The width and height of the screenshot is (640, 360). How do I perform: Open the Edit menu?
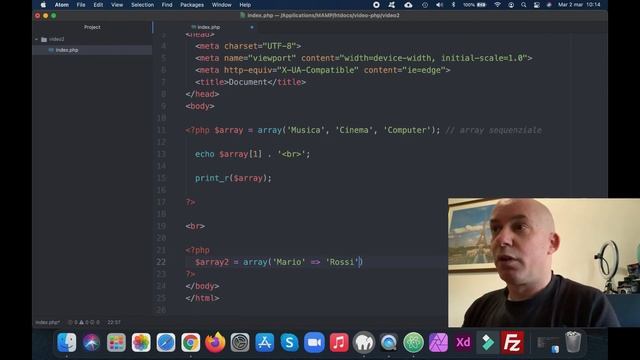(x=98, y=5)
